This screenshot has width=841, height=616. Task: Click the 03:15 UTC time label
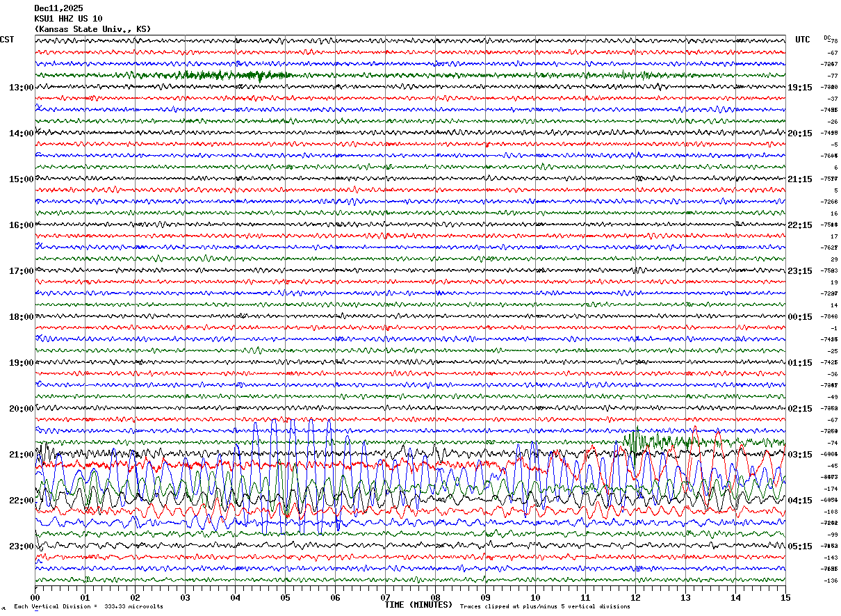(799, 455)
